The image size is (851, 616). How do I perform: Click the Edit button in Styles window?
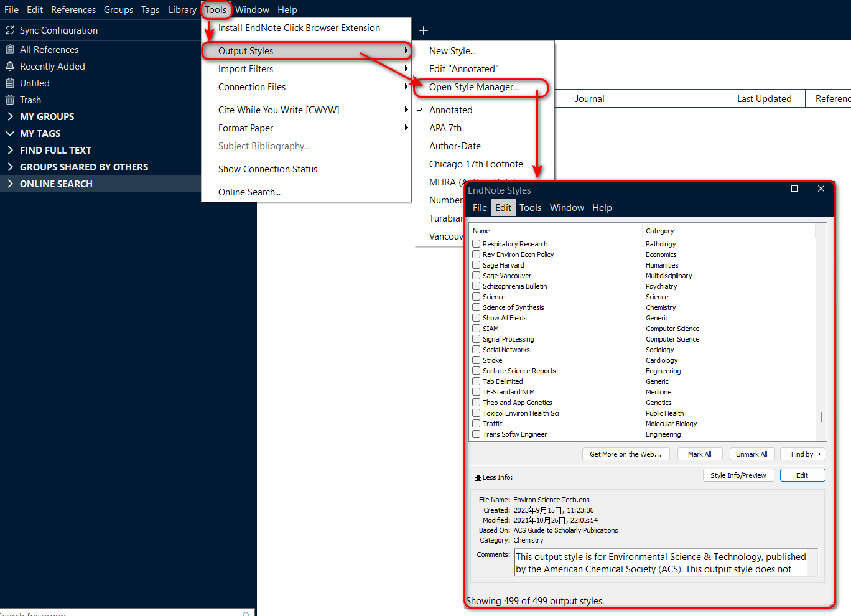[802, 475]
